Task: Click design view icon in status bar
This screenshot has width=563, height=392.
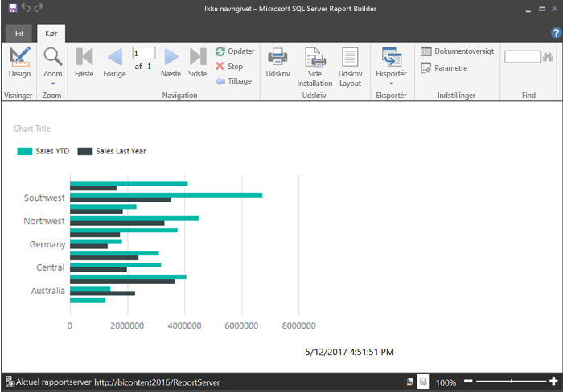Action: pos(409,382)
